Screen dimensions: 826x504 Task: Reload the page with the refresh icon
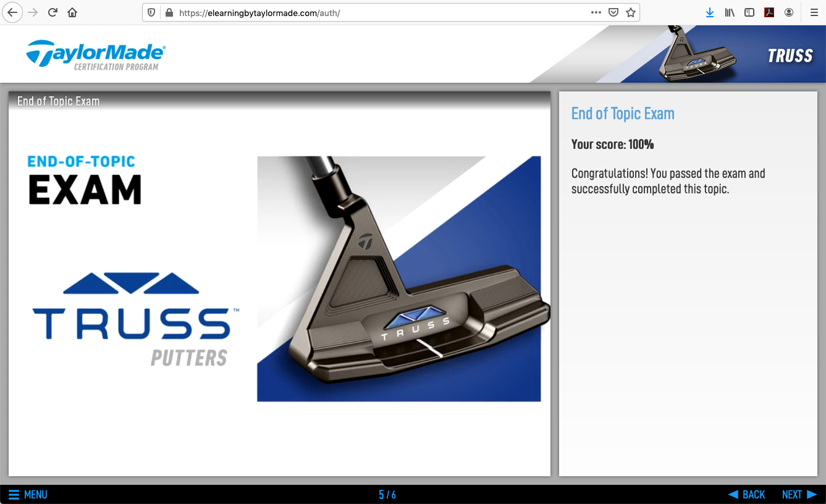coord(53,12)
